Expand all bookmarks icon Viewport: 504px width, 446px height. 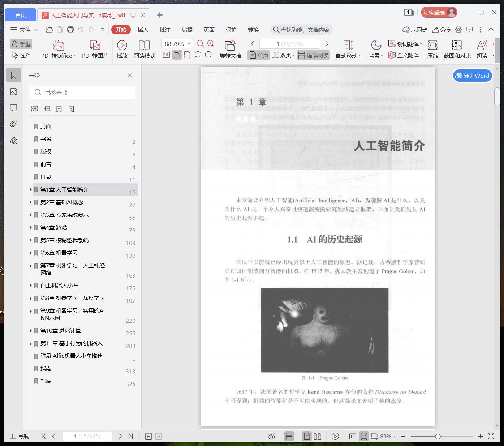click(x=35, y=109)
